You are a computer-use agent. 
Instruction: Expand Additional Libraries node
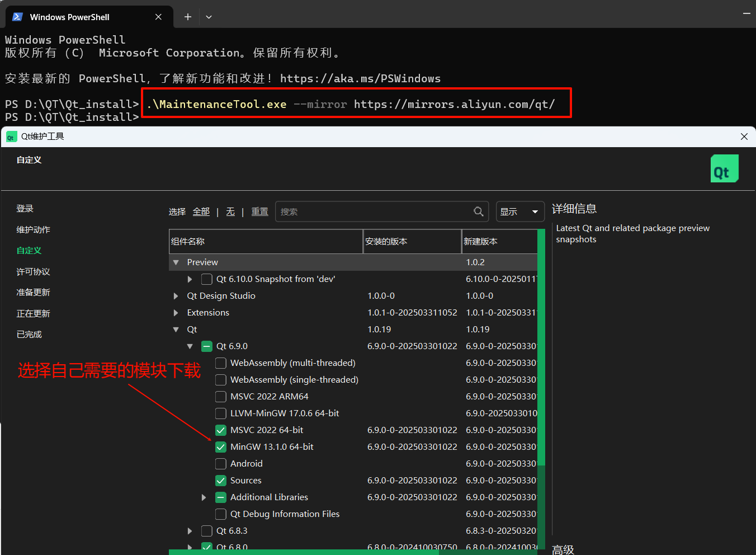click(204, 497)
